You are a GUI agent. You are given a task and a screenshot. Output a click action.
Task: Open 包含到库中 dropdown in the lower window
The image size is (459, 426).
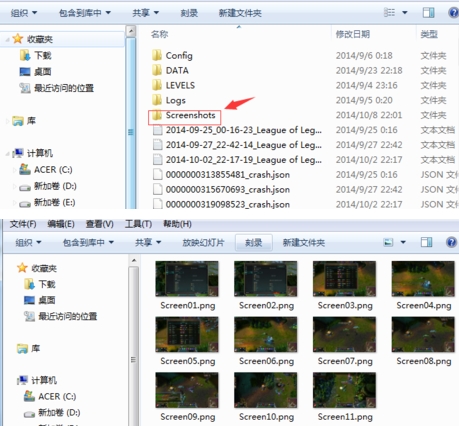click(88, 242)
